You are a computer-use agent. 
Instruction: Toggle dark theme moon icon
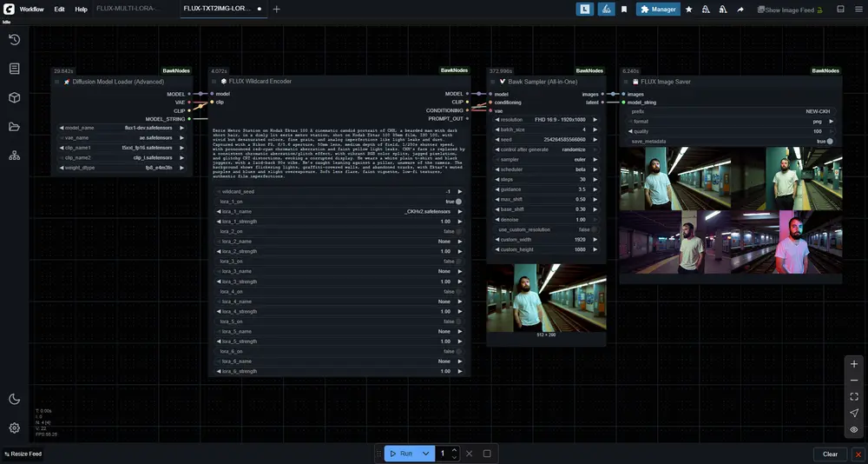pos(14,399)
